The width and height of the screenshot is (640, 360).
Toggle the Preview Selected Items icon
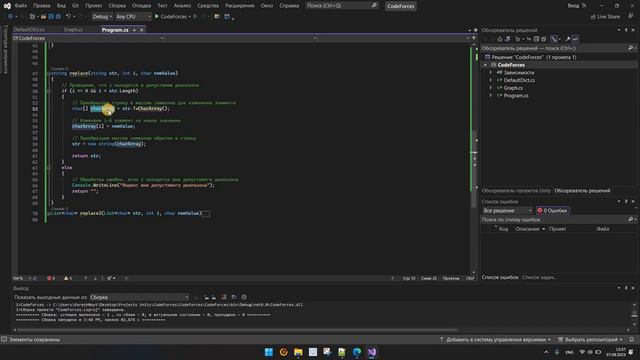click(575, 39)
